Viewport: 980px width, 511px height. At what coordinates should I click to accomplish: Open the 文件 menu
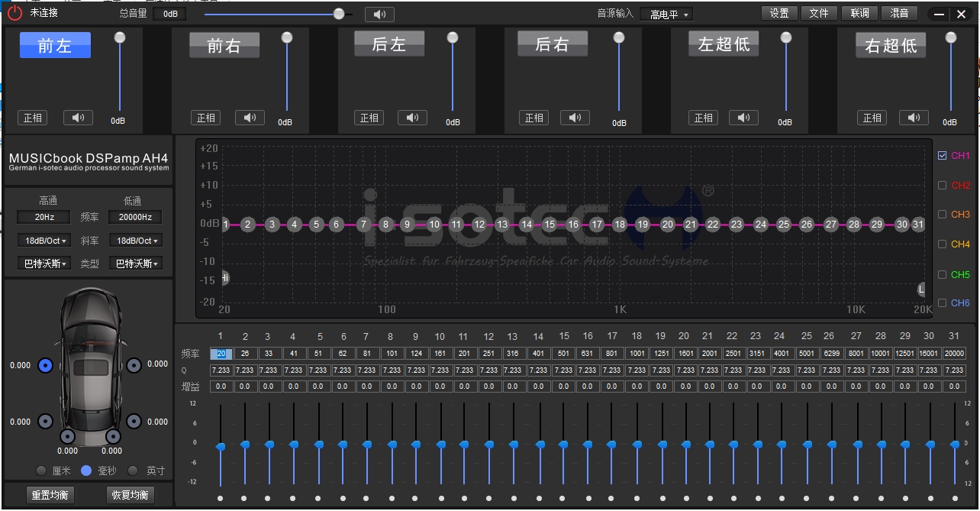(819, 13)
